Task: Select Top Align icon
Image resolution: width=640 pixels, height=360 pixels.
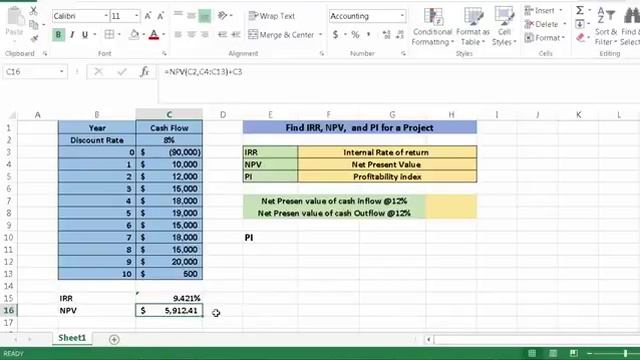Action: (x=178, y=16)
